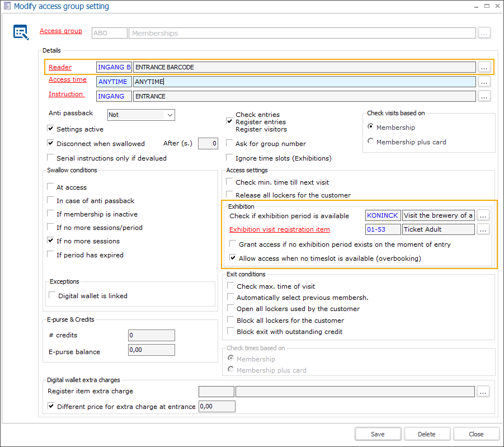Click the extra charge price field
Screen dimensions: 504x447
(x=217, y=406)
